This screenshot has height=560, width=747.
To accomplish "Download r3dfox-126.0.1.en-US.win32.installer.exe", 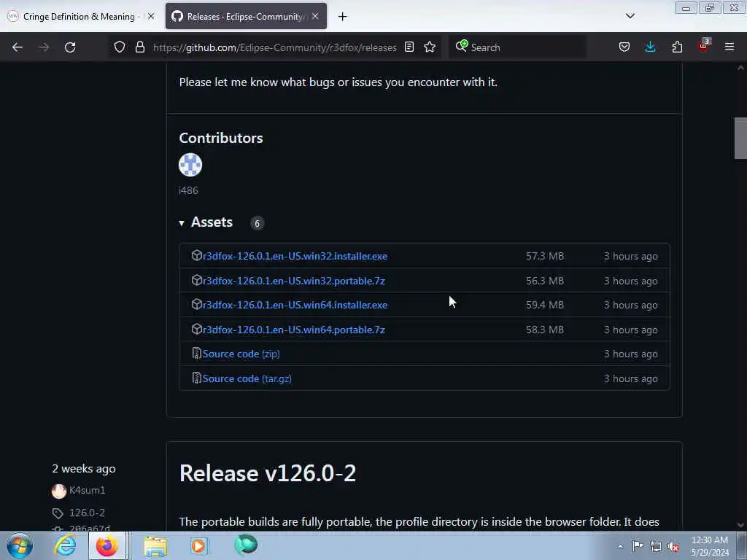I will coord(295,256).
